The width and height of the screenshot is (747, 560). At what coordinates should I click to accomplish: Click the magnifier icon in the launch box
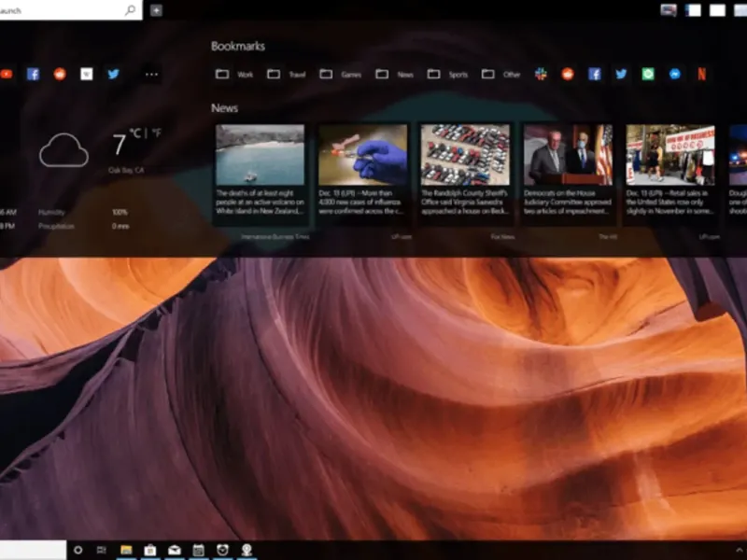130,10
